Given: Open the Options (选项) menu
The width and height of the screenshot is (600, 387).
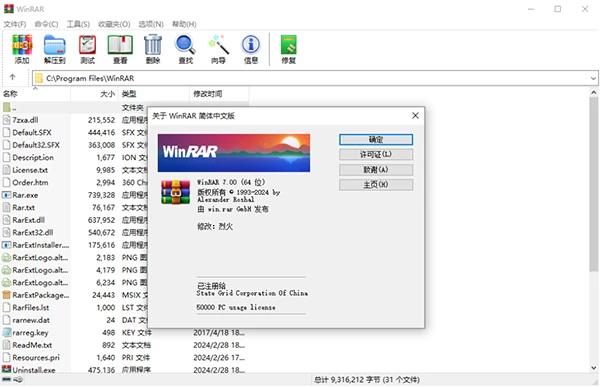Looking at the screenshot, I should pos(151,24).
